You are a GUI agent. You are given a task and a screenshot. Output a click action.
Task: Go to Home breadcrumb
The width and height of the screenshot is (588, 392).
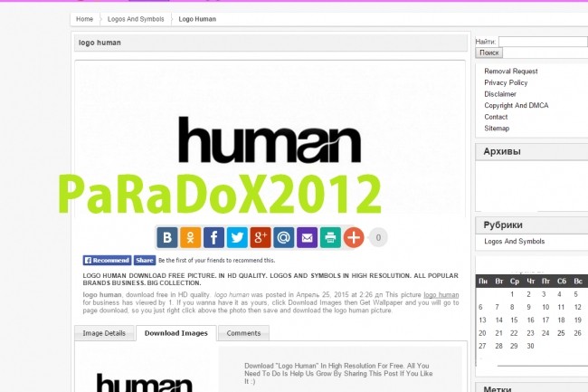(x=84, y=19)
